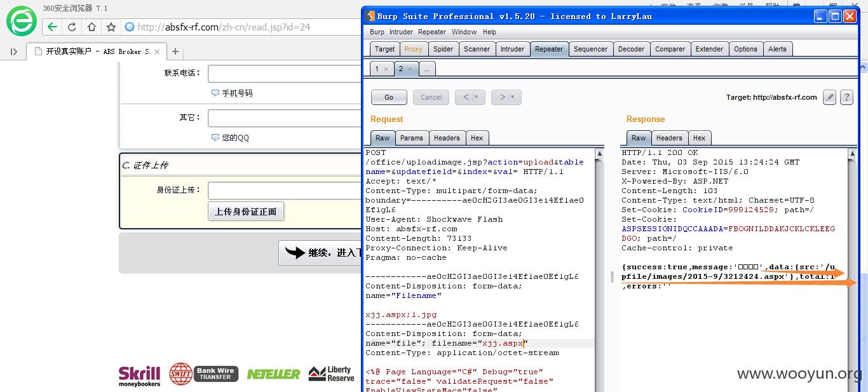Close Repeater request tab 2

(x=410, y=69)
